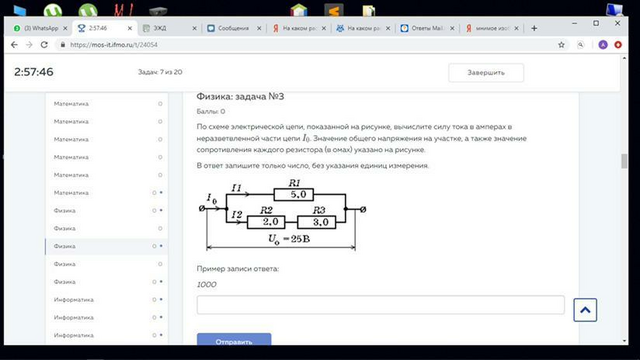The height and width of the screenshot is (360, 640).
Task: View site security lock info
Action: pyautogui.click(x=62, y=44)
